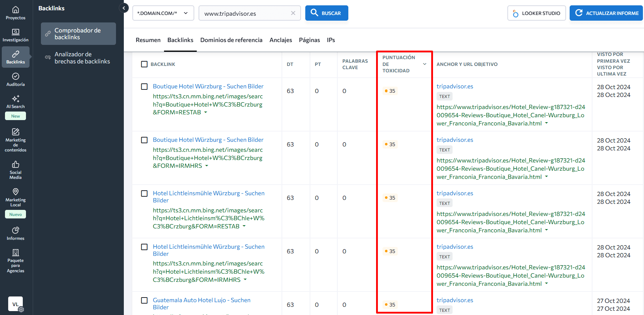The width and height of the screenshot is (644, 315).
Task: Open Puntuación de toxicidad sort dropdown
Action: click(x=424, y=64)
